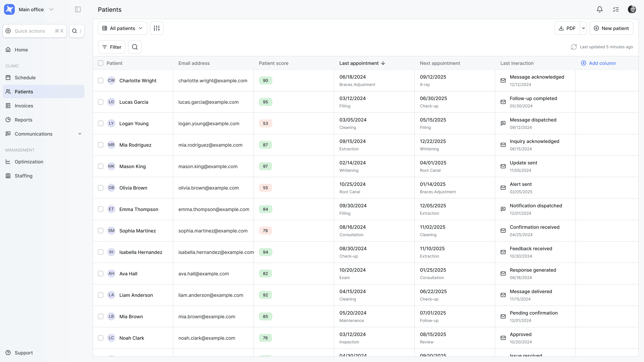Click the table search magnifier icon
The image size is (644, 362).
click(135, 47)
